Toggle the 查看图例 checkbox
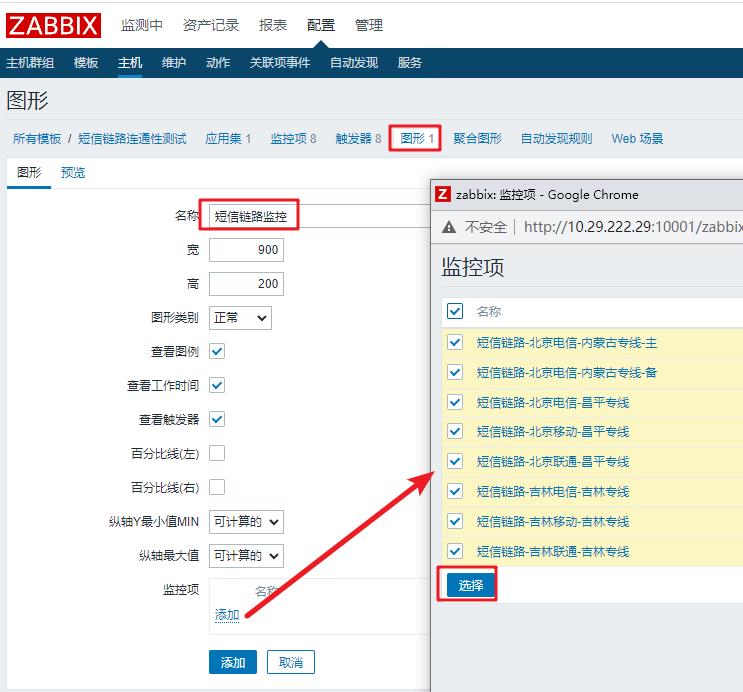The height and width of the screenshot is (692, 743). (x=217, y=351)
